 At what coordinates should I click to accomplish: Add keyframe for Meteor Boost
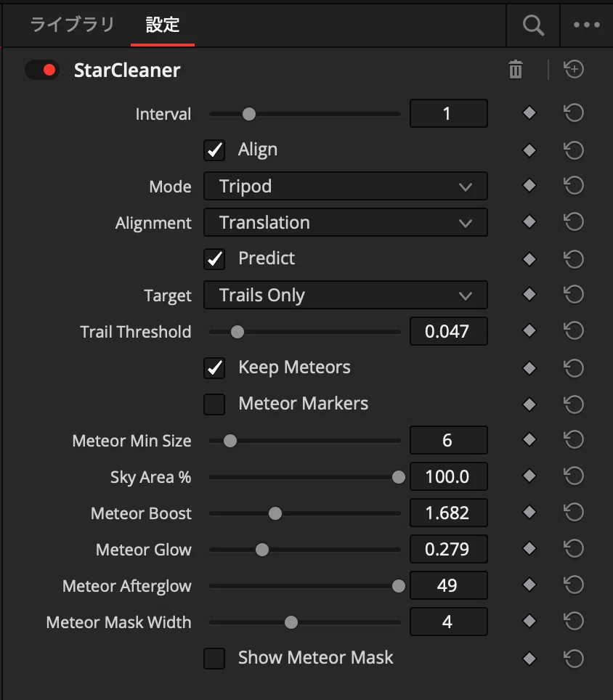pos(529,512)
